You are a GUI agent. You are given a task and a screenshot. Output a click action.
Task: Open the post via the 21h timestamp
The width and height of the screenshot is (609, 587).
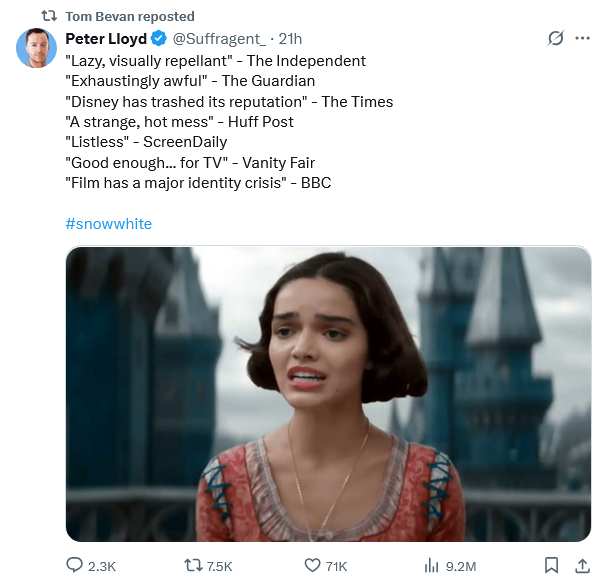tap(290, 39)
